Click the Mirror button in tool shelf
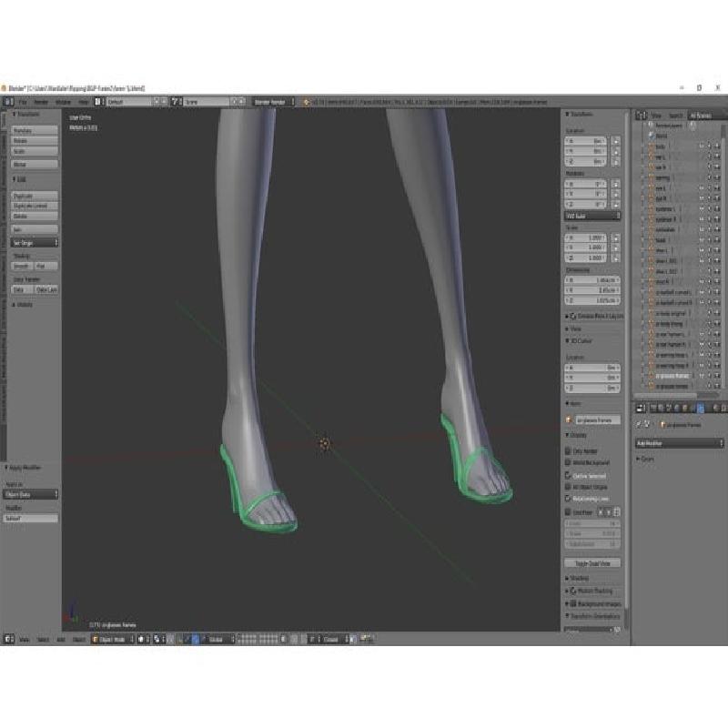728x728 pixels. [x=35, y=164]
